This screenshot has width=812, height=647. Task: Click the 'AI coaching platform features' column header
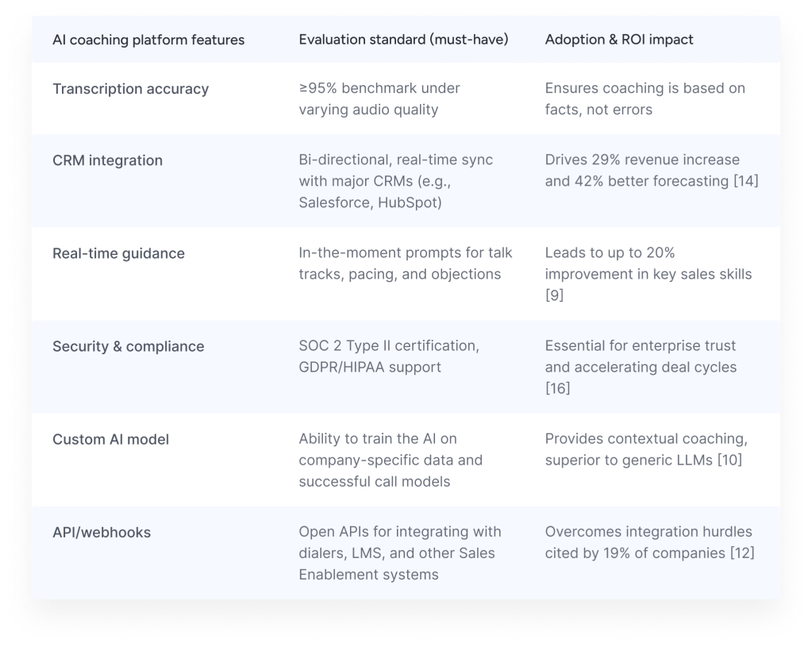point(148,40)
